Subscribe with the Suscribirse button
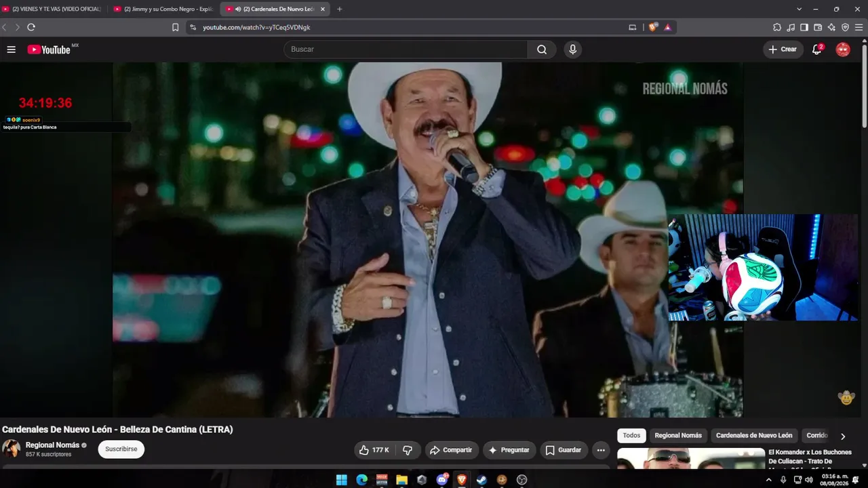This screenshot has width=868, height=488. [x=121, y=449]
